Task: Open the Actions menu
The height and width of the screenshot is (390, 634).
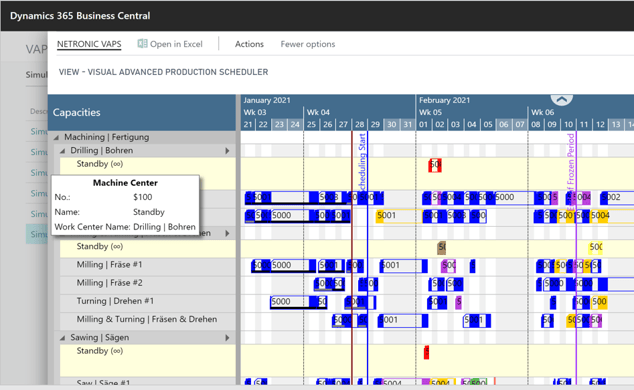Action: pyautogui.click(x=249, y=44)
